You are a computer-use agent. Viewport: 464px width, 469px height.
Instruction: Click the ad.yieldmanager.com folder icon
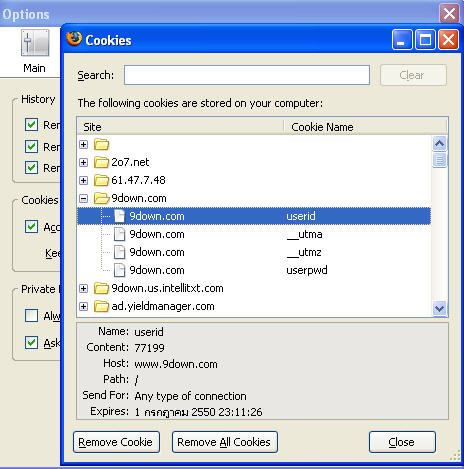[x=101, y=306]
